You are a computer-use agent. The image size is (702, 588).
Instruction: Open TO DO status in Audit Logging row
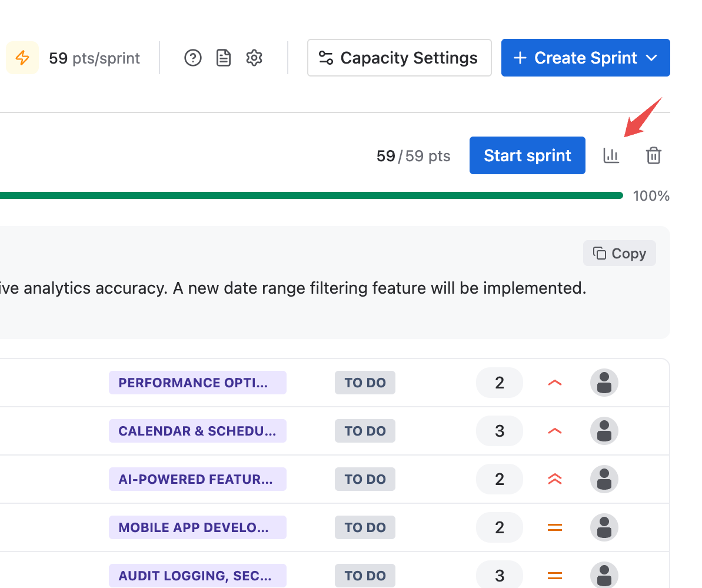(x=365, y=576)
